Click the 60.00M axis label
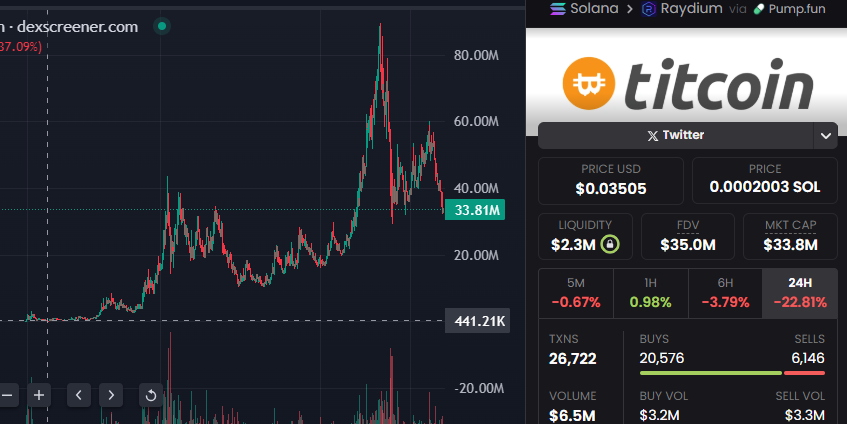 476,121
